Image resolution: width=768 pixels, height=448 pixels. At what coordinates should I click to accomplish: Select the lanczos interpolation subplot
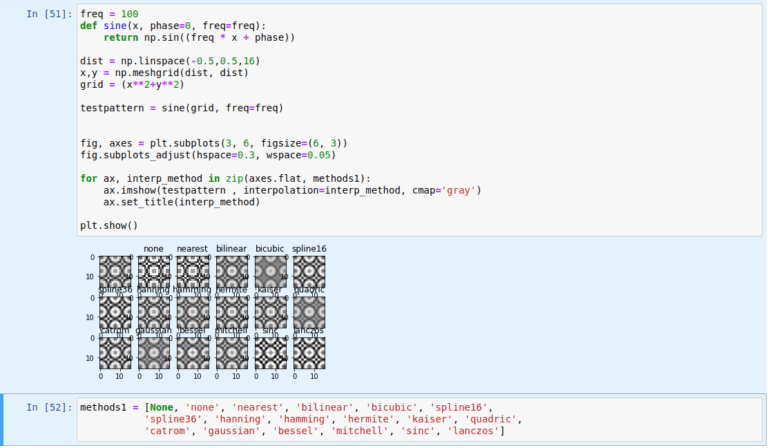(309, 352)
